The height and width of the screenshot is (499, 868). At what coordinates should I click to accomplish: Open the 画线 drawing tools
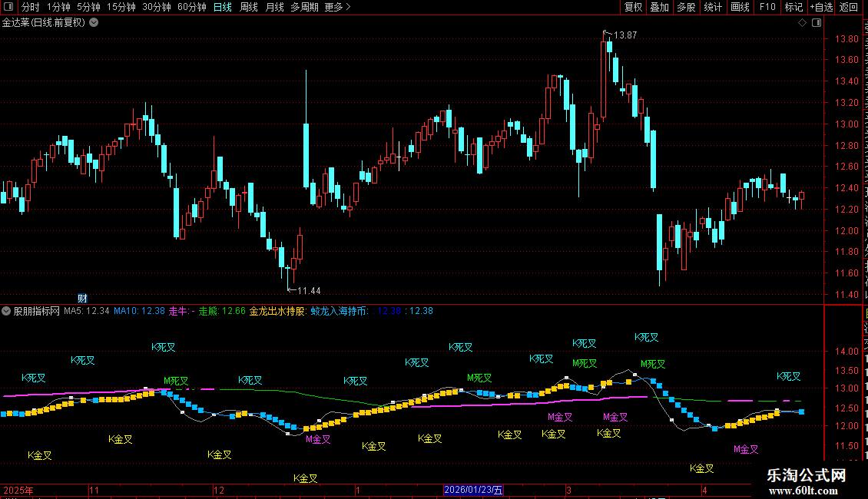[x=740, y=7]
